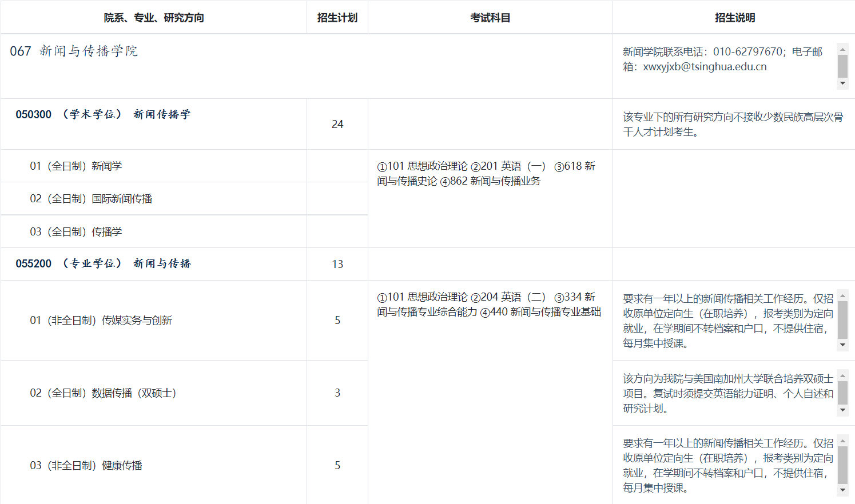Select direction 01 (全日制) 新闻学
Screen dimensions: 855x504
76,166
